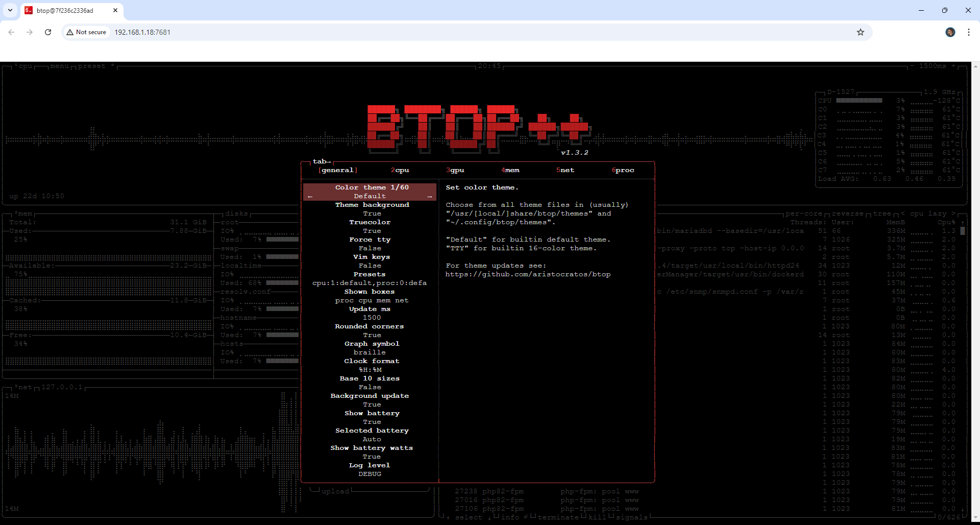Click the terminate option in proc footer
This screenshot has height=525, width=980.
tap(558, 517)
